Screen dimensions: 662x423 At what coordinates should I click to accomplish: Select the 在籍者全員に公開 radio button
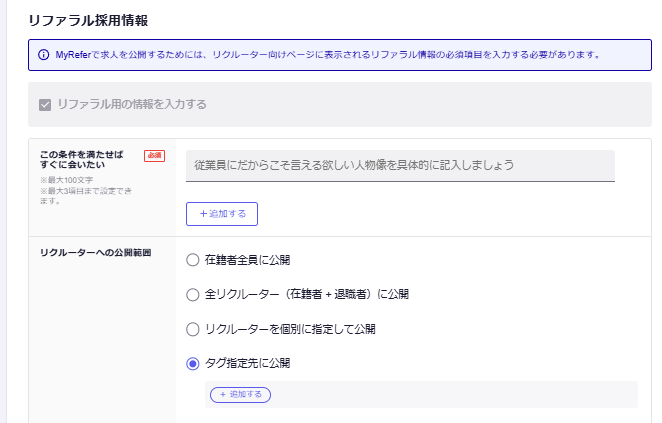pyautogui.click(x=193, y=260)
